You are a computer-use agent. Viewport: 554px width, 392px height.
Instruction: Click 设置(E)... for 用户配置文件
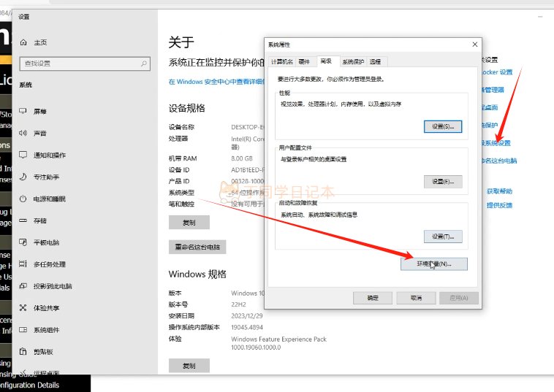(443, 182)
